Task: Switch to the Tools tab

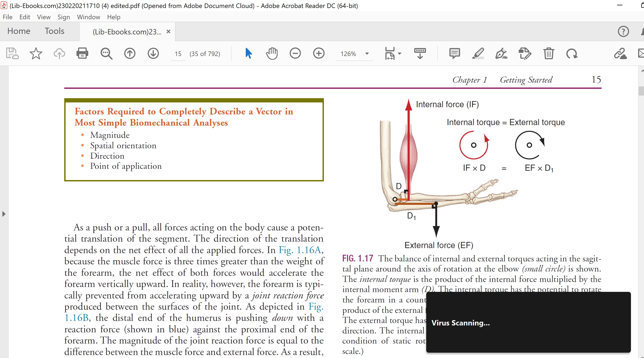Action: click(54, 31)
